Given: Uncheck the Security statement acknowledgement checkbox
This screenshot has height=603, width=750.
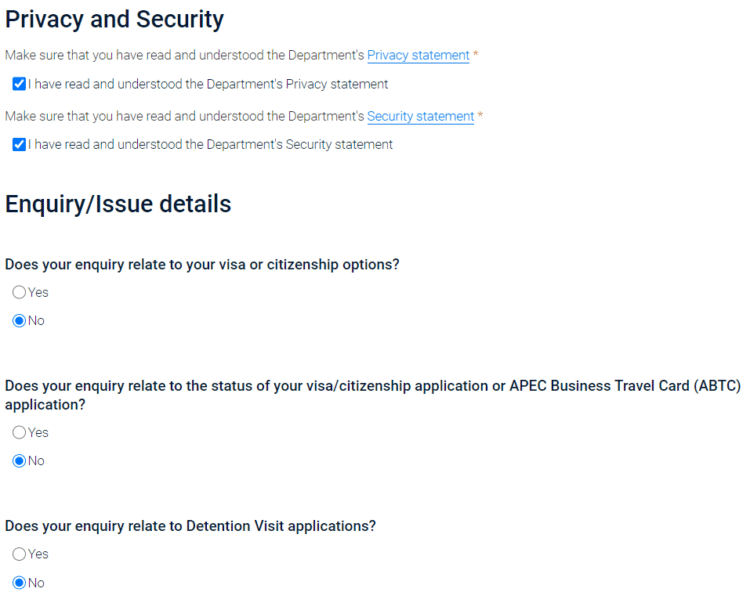Looking at the screenshot, I should (x=19, y=144).
